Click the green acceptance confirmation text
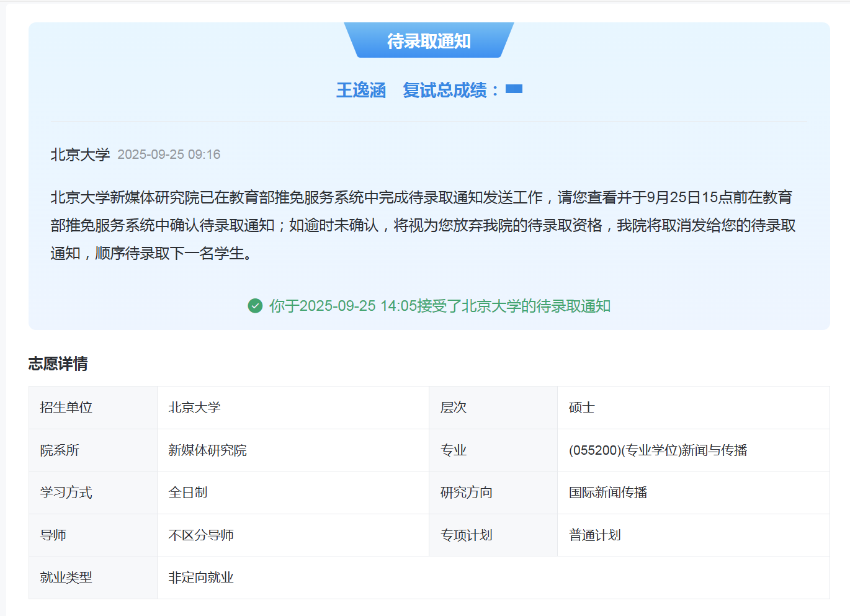850x616 pixels. [x=439, y=306]
